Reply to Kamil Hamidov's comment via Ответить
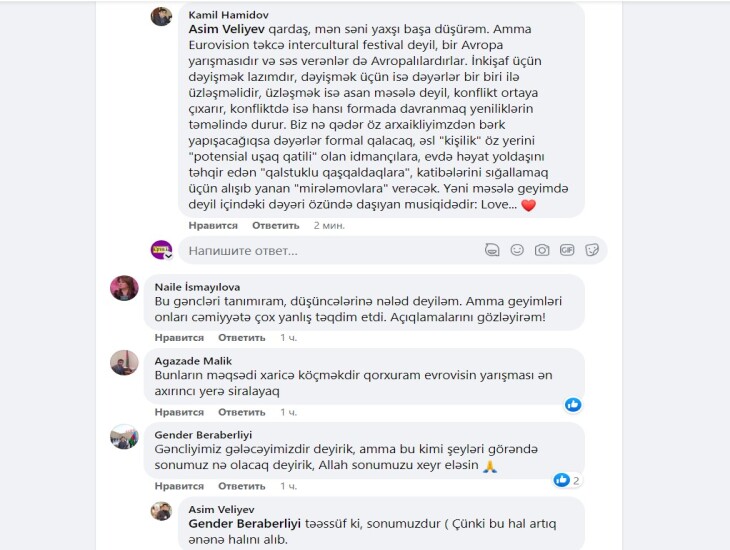Viewport: 730px width, 550px height. coord(276,225)
